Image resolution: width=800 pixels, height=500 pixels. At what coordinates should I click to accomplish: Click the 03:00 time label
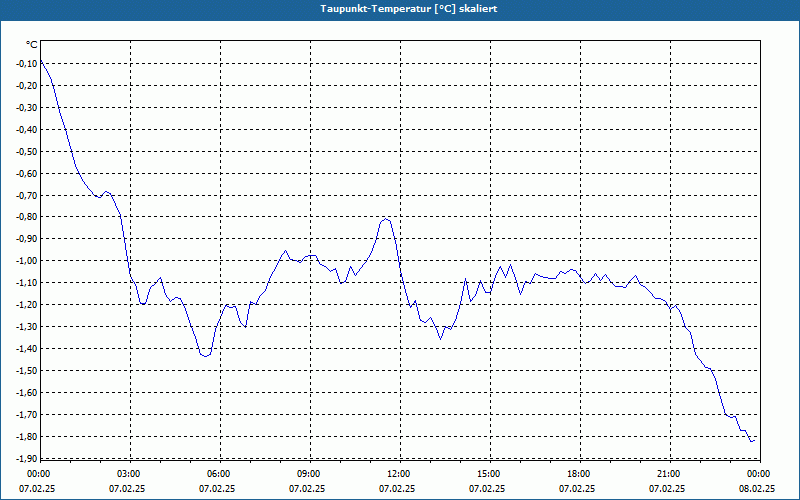click(128, 474)
